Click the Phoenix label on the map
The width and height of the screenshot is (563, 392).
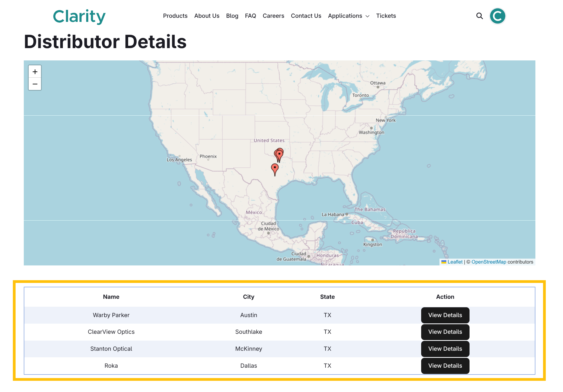coord(208,156)
